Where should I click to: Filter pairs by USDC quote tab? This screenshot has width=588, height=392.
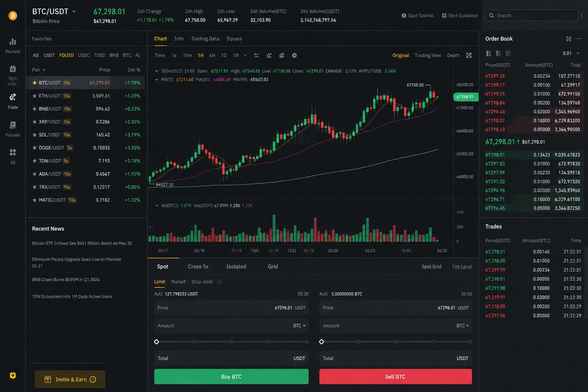point(84,55)
